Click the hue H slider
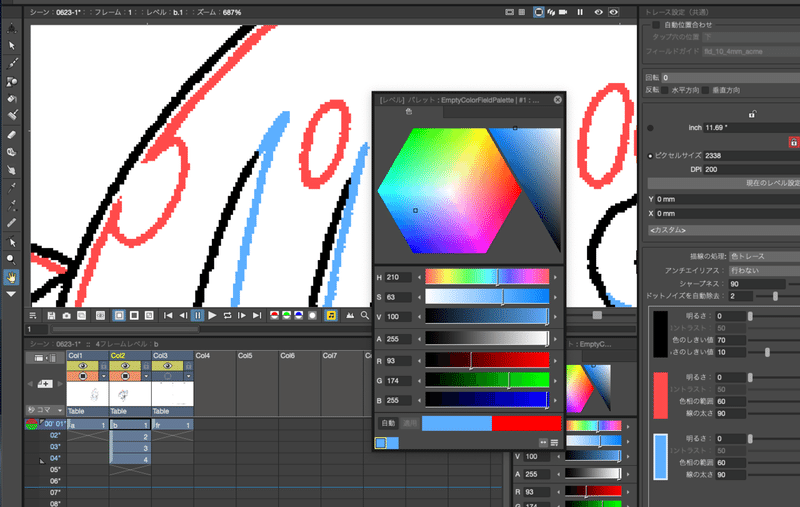Viewport: 800px width, 507px height. point(487,277)
